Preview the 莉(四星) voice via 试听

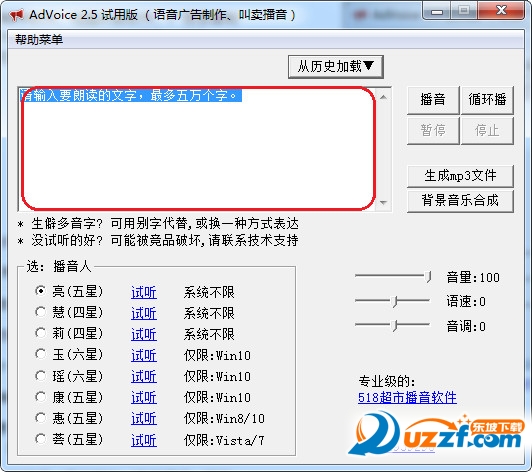(x=144, y=334)
